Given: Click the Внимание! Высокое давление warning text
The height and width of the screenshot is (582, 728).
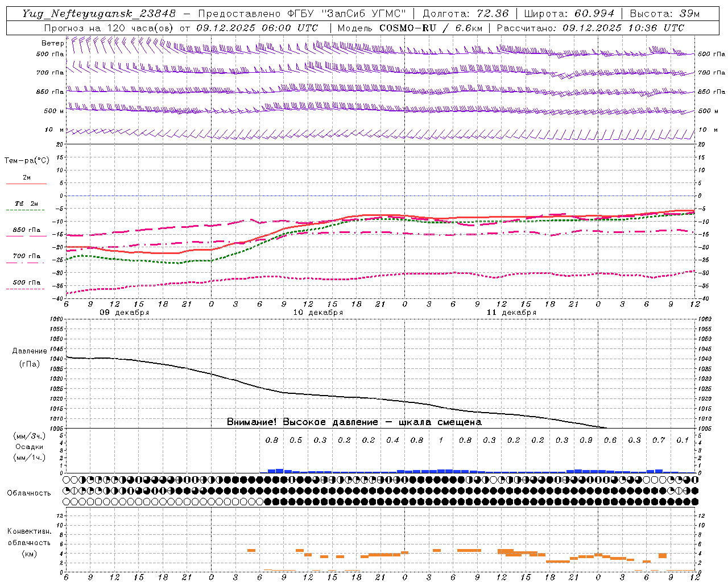Looking at the screenshot, I should [x=354, y=422].
